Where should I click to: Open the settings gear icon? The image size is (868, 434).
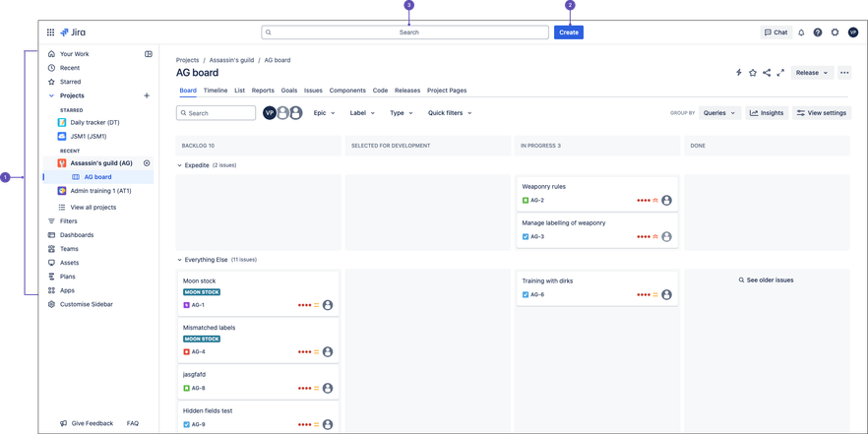coord(835,32)
